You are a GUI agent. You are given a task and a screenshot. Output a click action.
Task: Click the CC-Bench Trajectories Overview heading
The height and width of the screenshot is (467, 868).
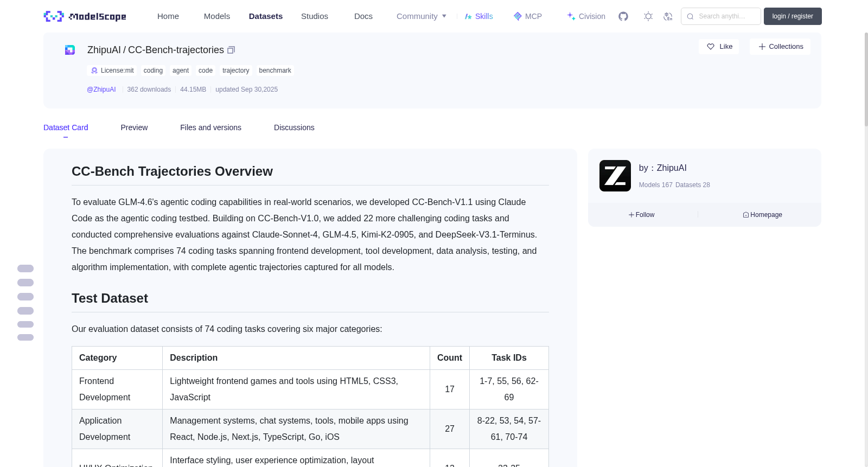coord(172,171)
